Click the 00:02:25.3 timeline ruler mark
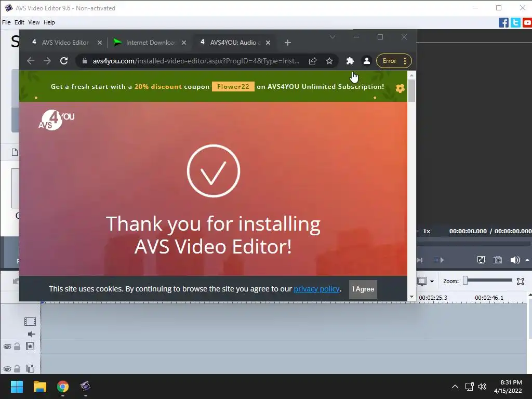 433,298
